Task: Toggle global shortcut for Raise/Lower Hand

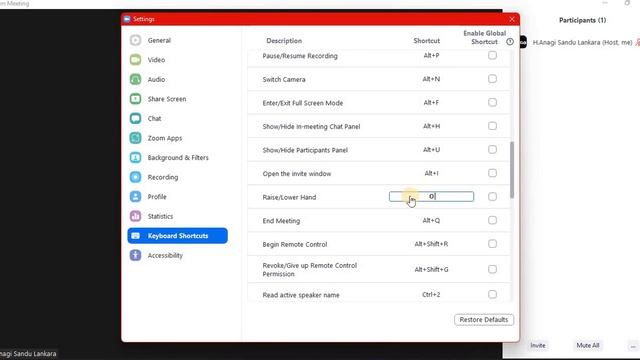Action: coord(492,197)
